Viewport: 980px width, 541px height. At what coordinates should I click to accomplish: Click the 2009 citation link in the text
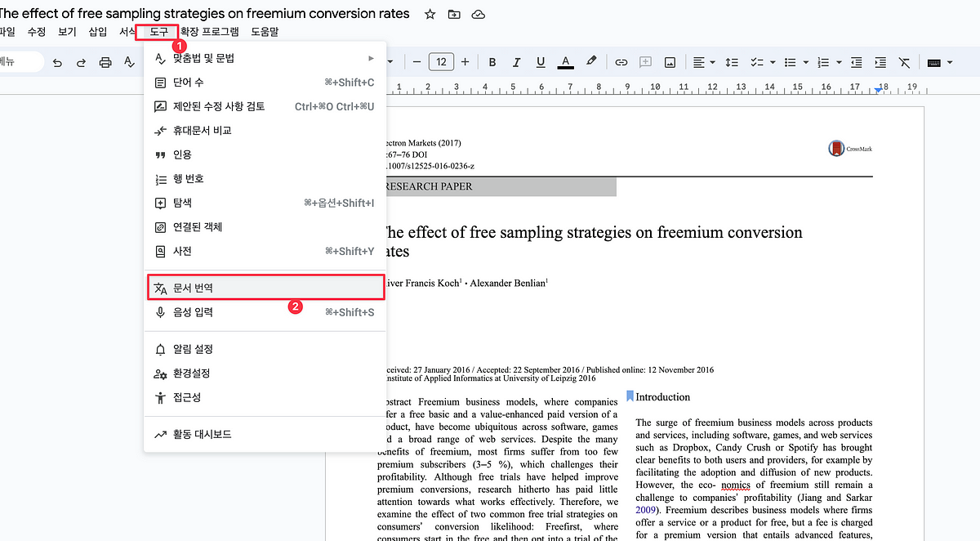[646, 509]
